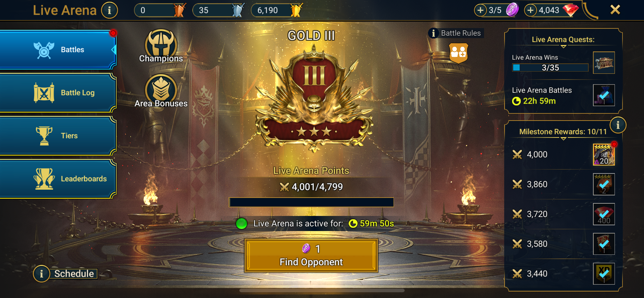Click Find Opponent button
Image resolution: width=644 pixels, height=298 pixels.
[x=311, y=256]
